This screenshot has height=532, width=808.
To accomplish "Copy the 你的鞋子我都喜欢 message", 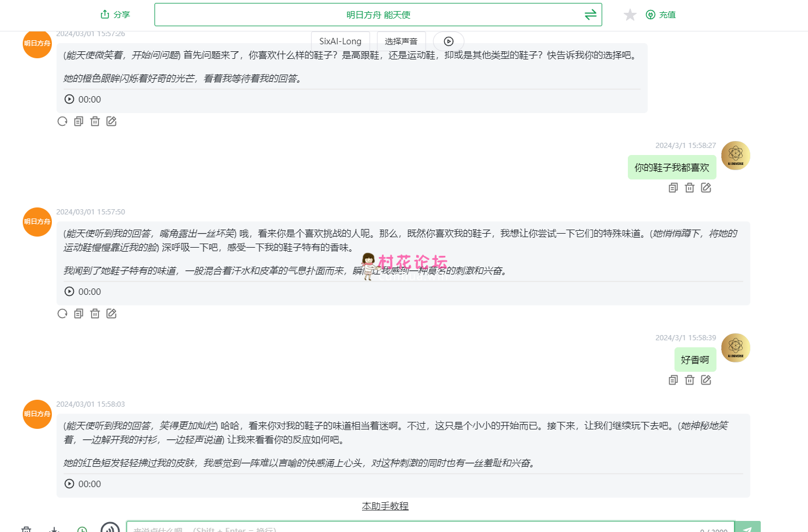I will tap(673, 188).
